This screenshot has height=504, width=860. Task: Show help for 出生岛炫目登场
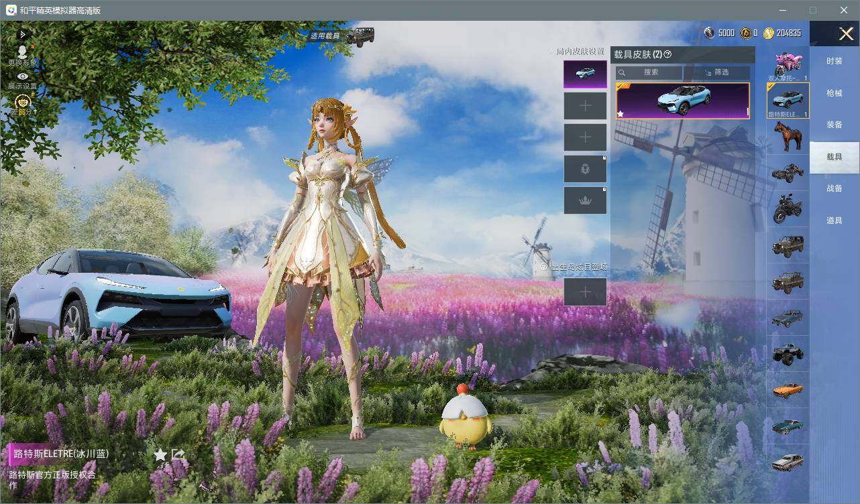click(543, 267)
